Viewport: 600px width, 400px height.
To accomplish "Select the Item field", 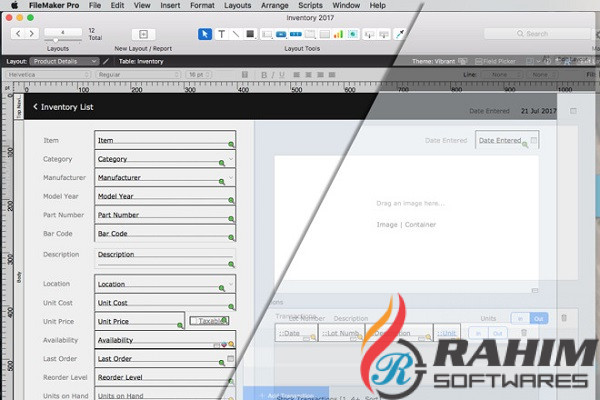I will pyautogui.click(x=165, y=140).
